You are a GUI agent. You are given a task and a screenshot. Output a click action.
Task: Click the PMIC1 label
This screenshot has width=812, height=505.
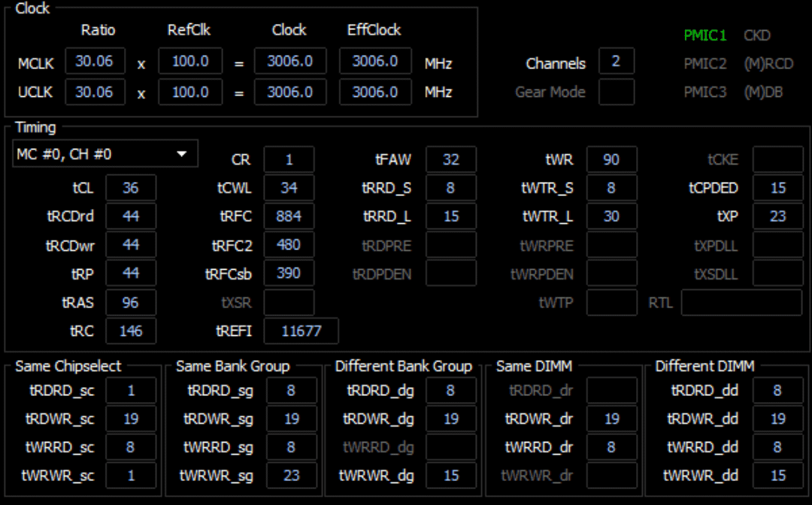point(704,35)
